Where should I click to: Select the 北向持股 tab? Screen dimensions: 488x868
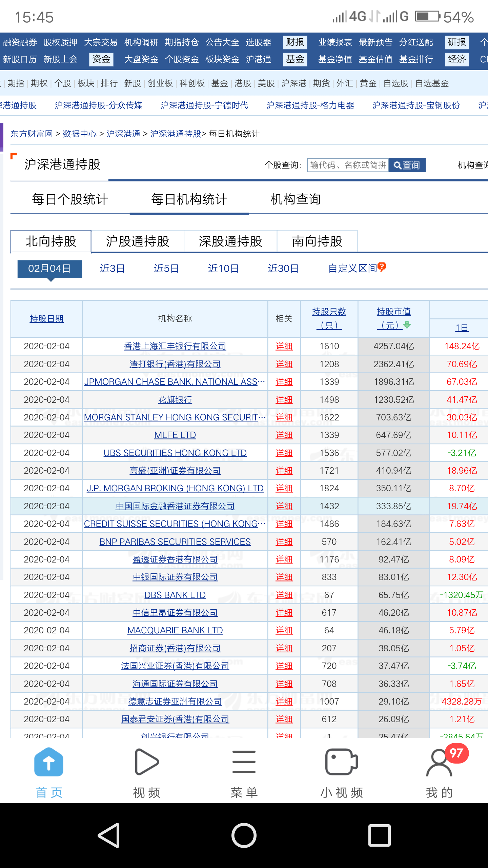[51, 241]
